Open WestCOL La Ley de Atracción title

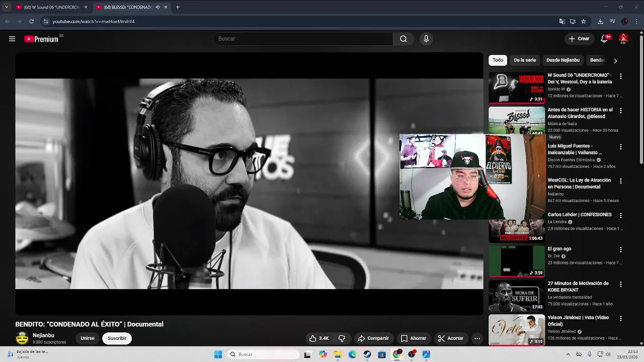pyautogui.click(x=579, y=184)
